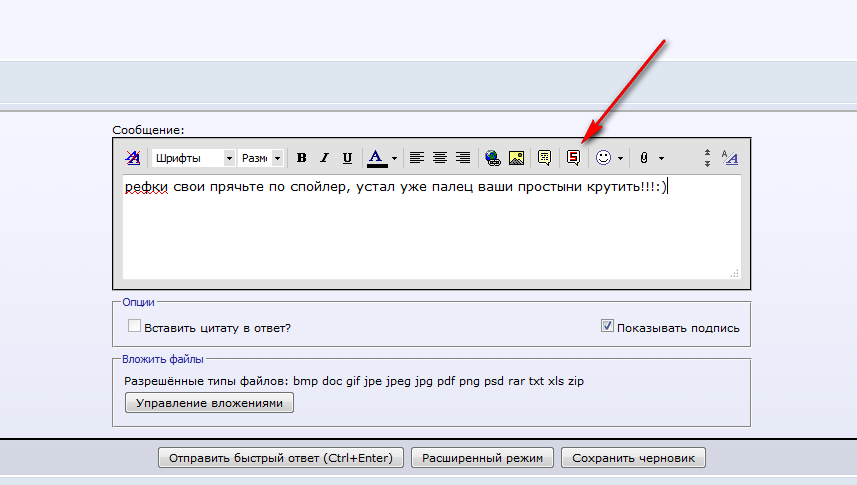Image resolution: width=857 pixels, height=485 pixels.
Task: Switch editor mode with the A/A icon
Action: point(729,158)
